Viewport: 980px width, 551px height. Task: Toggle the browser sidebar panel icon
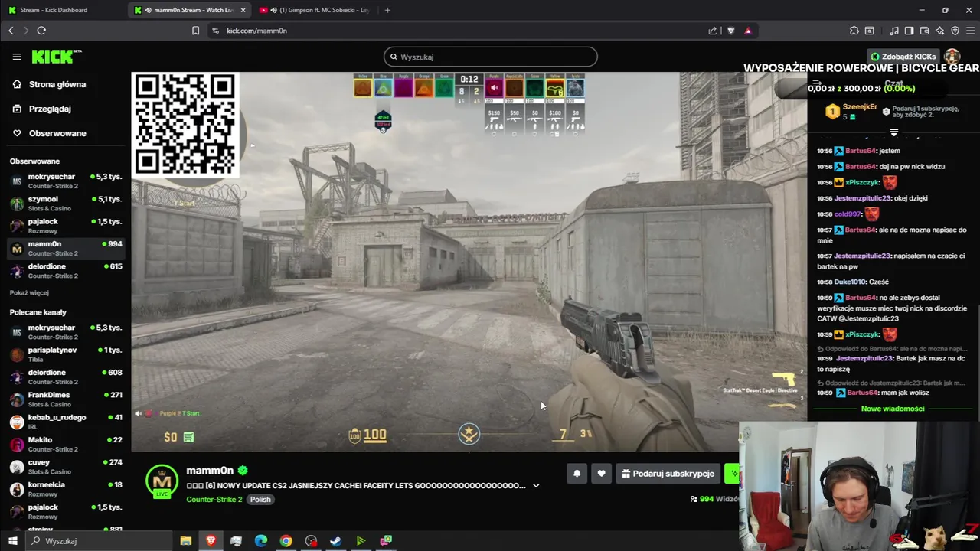point(909,31)
